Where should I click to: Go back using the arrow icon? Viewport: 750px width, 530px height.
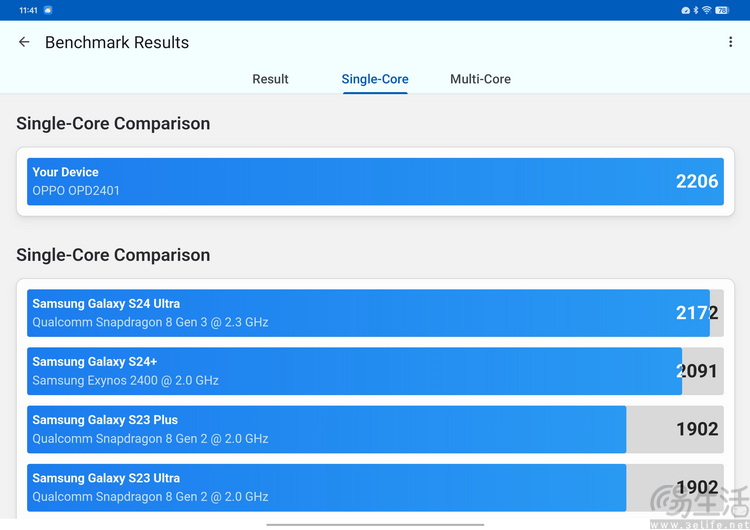(24, 42)
